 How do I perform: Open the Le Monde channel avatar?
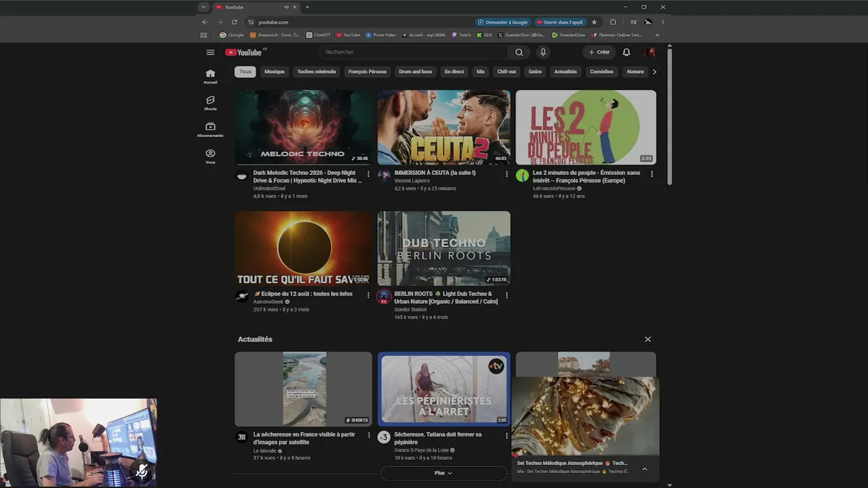241,437
